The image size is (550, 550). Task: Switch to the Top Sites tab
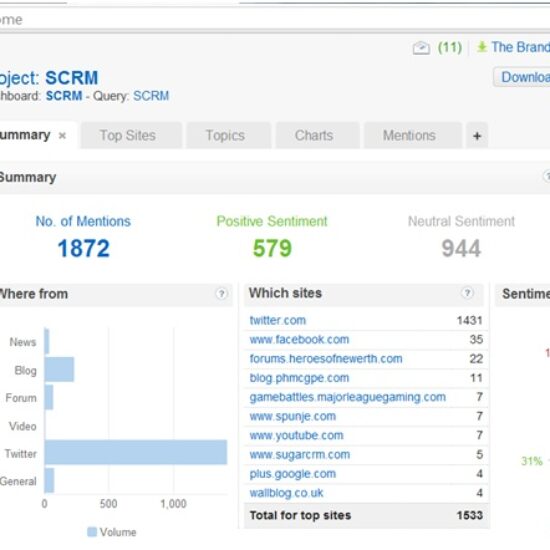(128, 136)
